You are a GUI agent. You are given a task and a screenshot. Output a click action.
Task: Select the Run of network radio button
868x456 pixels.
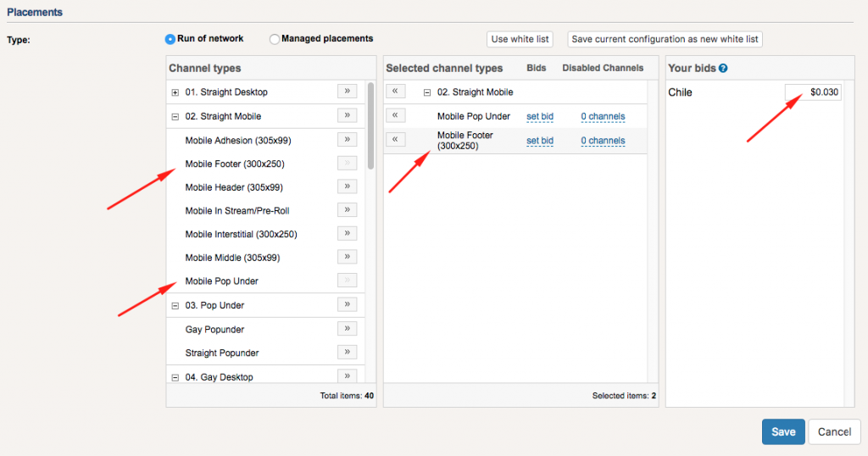[170, 39]
